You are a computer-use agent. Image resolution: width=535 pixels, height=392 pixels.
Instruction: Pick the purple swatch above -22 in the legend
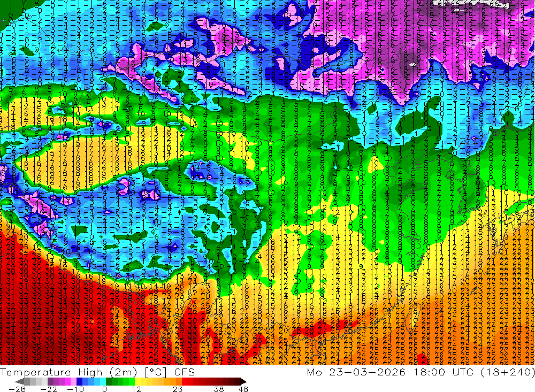(x=50, y=382)
